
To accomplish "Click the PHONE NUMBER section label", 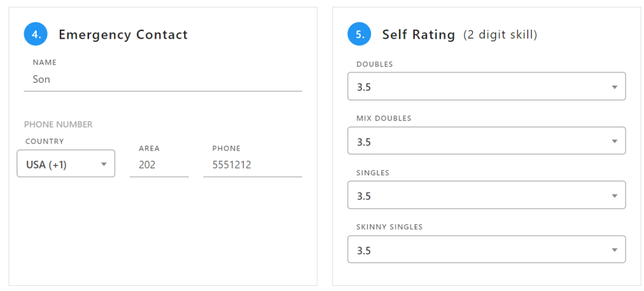I will (59, 124).
